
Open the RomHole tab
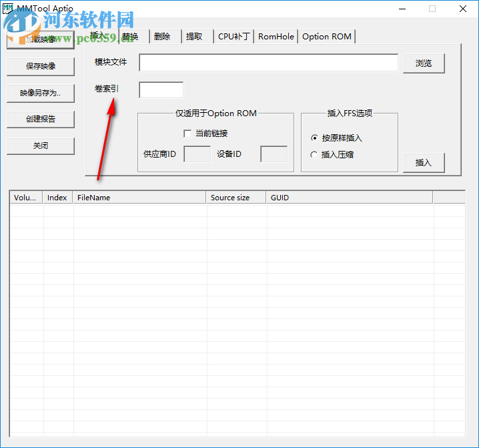(x=276, y=37)
